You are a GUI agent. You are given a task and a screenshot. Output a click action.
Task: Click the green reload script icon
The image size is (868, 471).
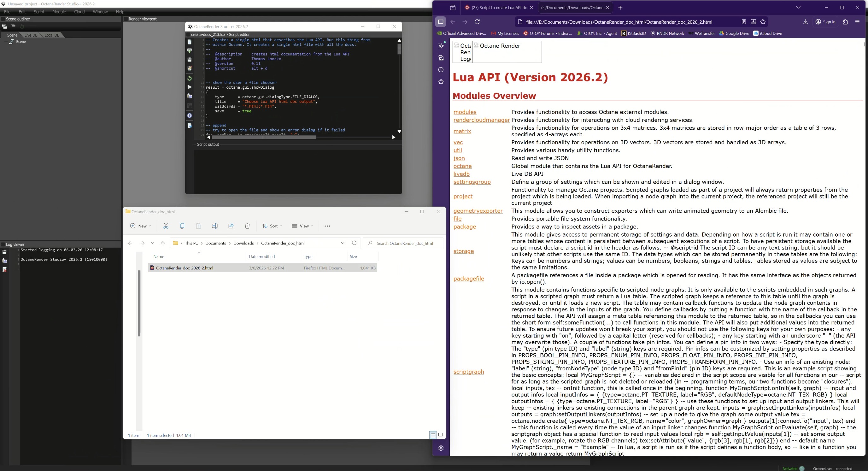(189, 78)
